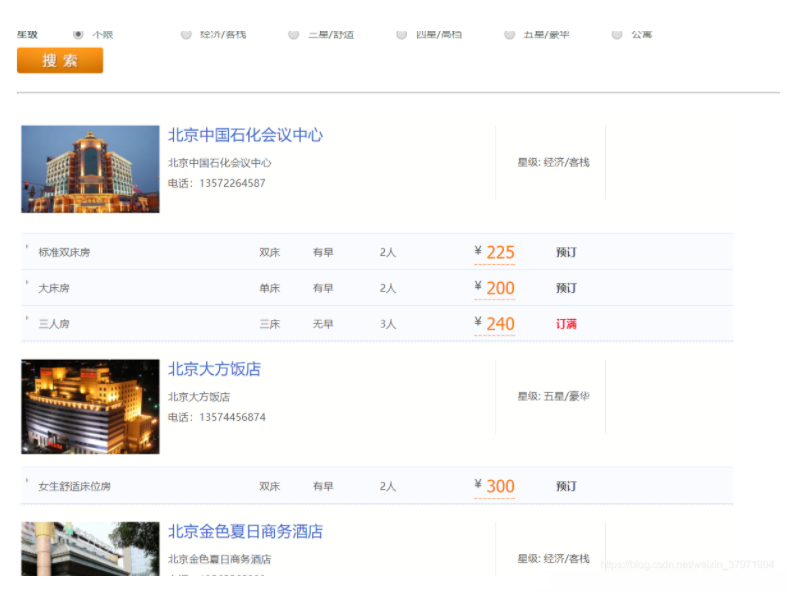Select the 不限 star-level radio button
The height and width of the screenshot is (601, 796).
[78, 35]
